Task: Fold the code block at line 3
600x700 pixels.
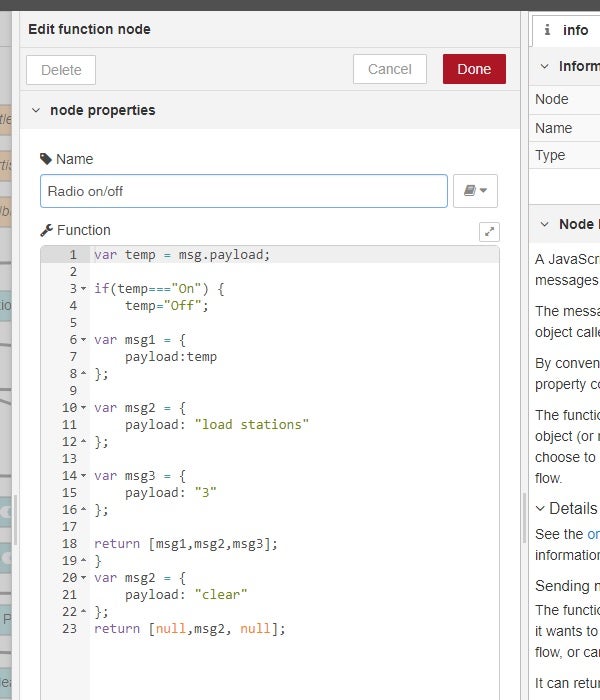Action: click(83, 289)
